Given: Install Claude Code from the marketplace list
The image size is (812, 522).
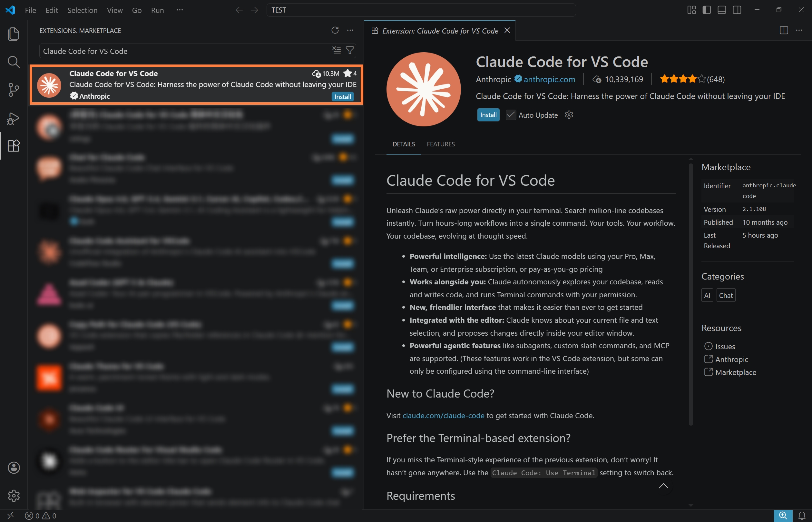Looking at the screenshot, I should pyautogui.click(x=343, y=97).
